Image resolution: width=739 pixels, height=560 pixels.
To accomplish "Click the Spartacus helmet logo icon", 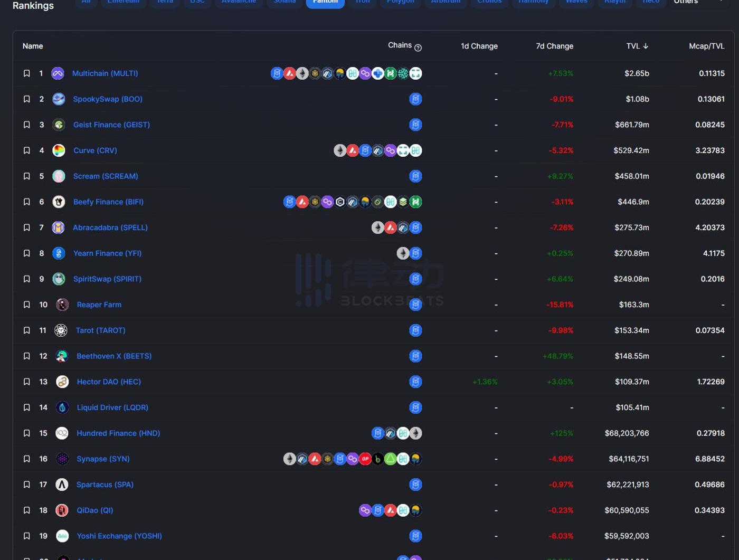I will pyautogui.click(x=62, y=485).
